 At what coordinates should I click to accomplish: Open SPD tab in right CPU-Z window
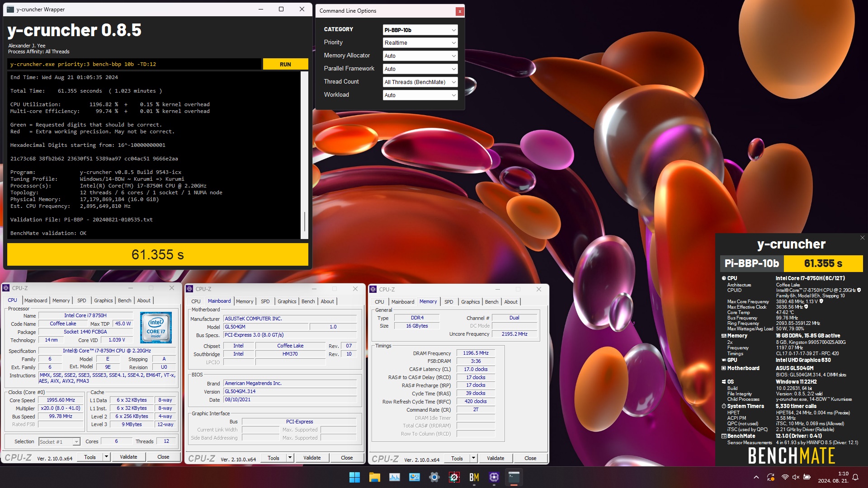(449, 302)
